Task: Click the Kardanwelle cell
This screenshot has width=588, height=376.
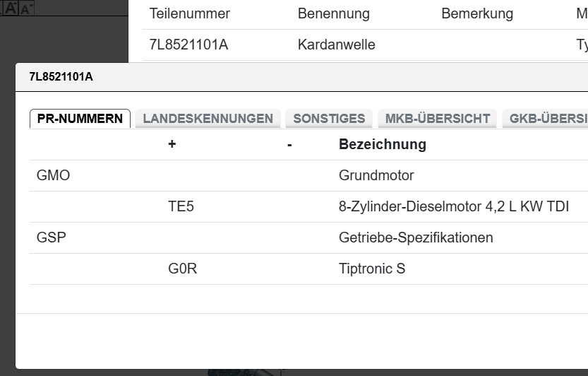Action: [x=336, y=45]
